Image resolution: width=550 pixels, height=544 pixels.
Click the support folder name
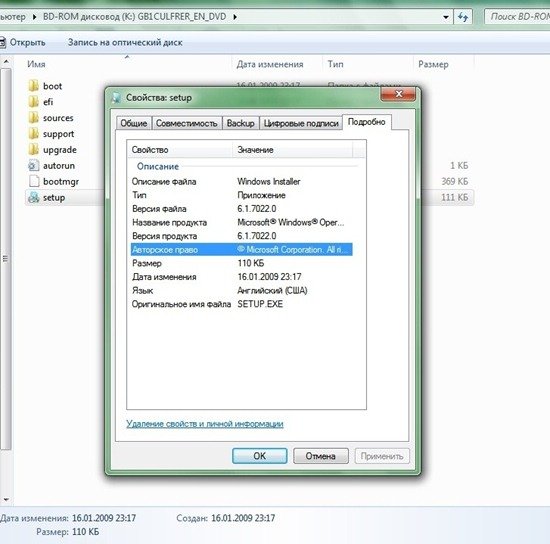tap(59, 134)
